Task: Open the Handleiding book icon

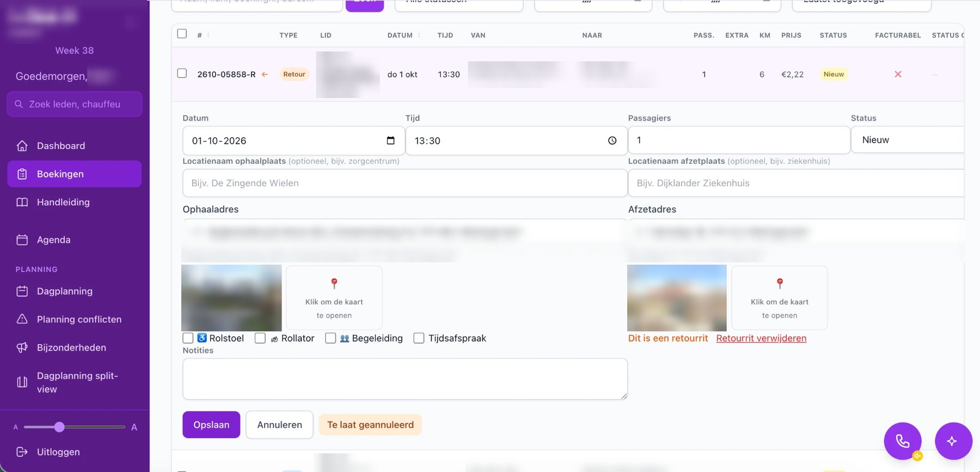Action: coord(22,203)
